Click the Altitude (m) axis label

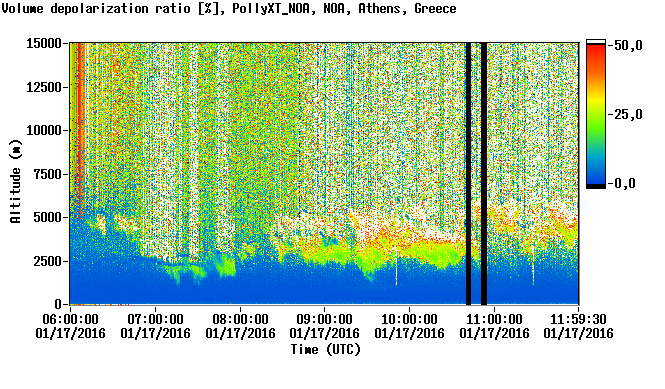pos(15,182)
